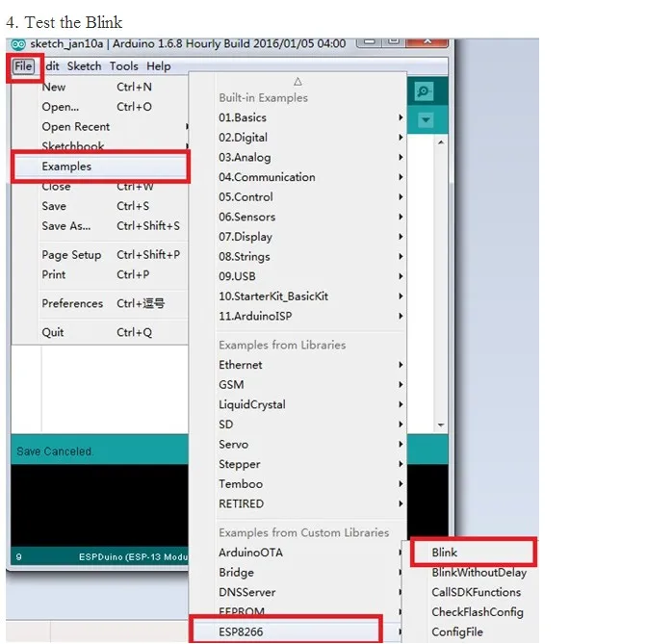The height and width of the screenshot is (644, 647).
Task: Select the Examples menu entry
Action: 101,167
